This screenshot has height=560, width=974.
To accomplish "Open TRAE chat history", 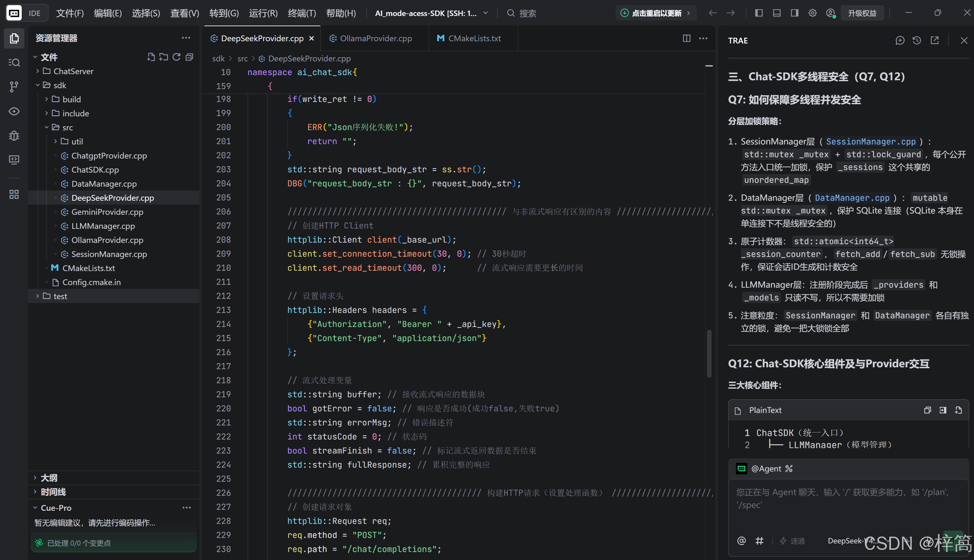I will tap(917, 40).
